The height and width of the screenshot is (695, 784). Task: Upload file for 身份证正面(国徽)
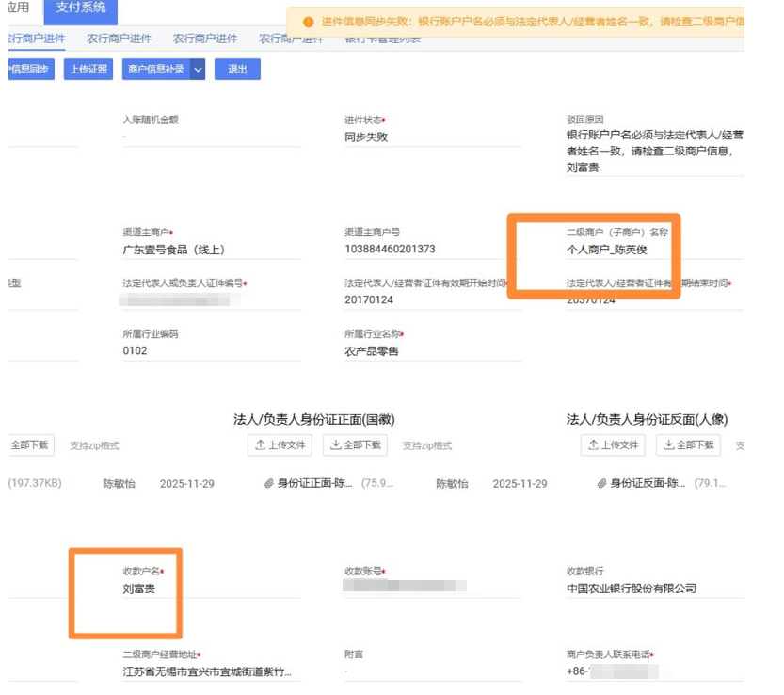[280, 445]
